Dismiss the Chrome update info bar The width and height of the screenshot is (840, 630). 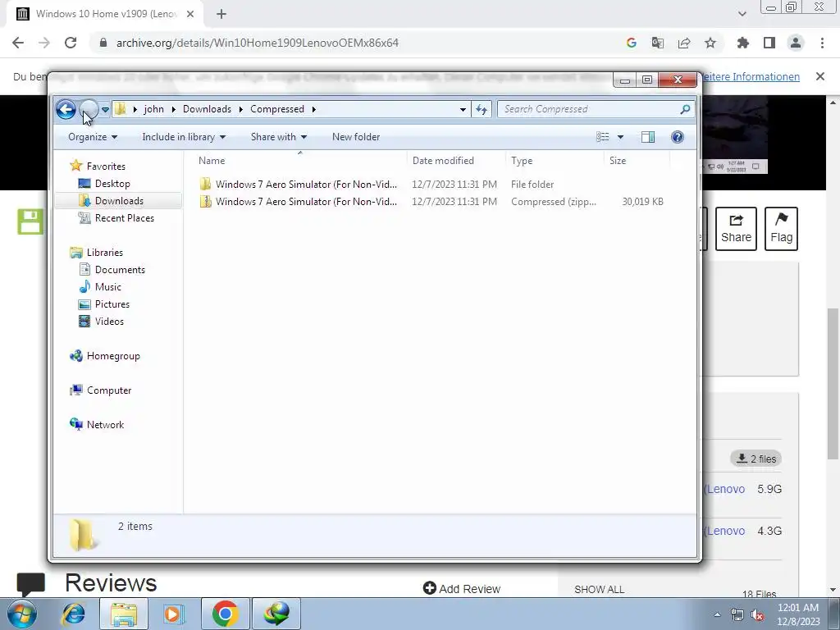[x=820, y=76]
